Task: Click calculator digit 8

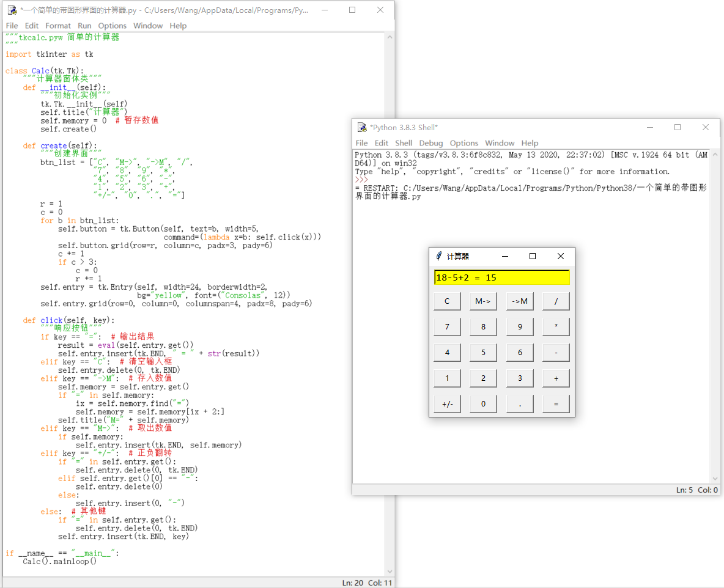Action: click(x=483, y=327)
